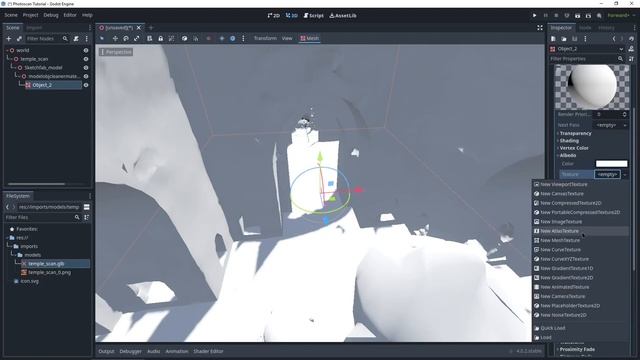Lock the selected node
This screenshot has height=360, width=640.
click(x=160, y=38)
